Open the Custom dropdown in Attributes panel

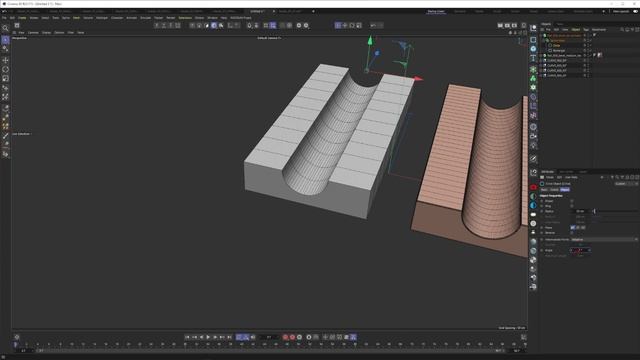coord(626,184)
